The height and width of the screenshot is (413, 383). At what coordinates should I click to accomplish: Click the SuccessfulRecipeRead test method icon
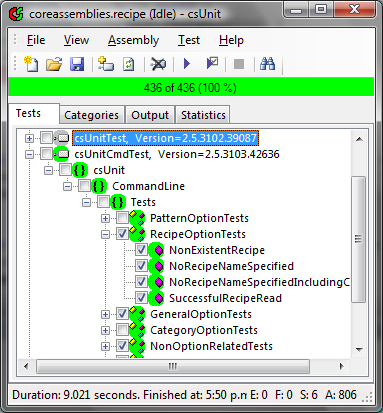156,298
